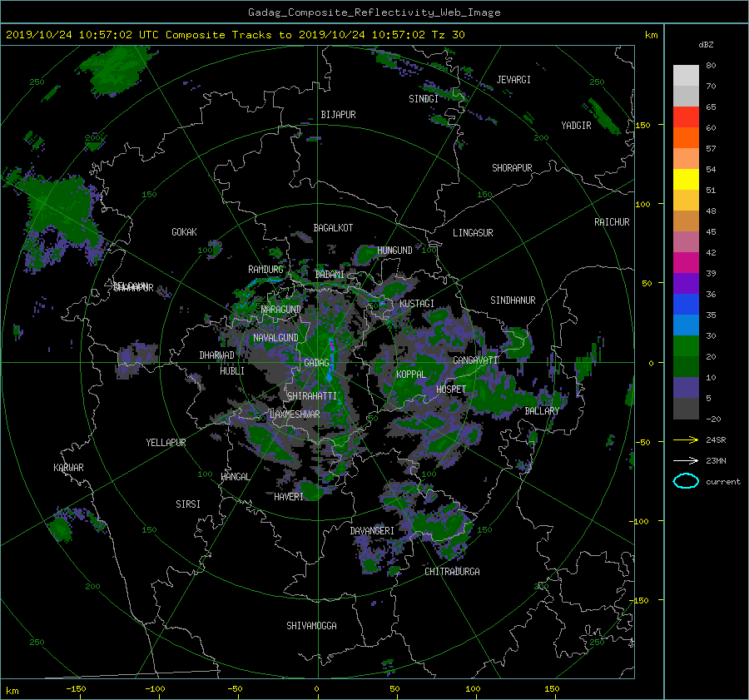Click the cyan 'current' ellipse legend icon
Image resolution: width=749 pixels, height=700 pixels.
point(686,481)
